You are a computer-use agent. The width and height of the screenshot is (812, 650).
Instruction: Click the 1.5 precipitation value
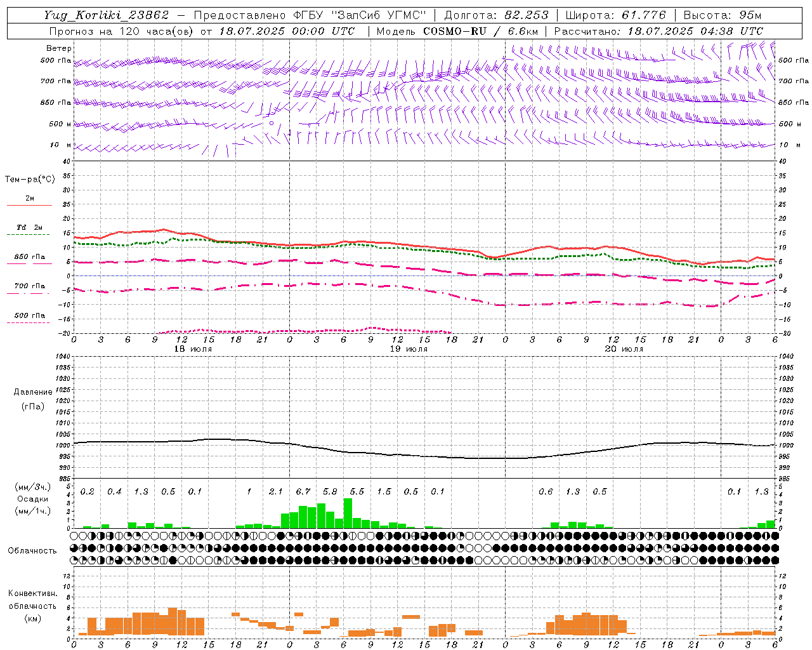point(384,492)
